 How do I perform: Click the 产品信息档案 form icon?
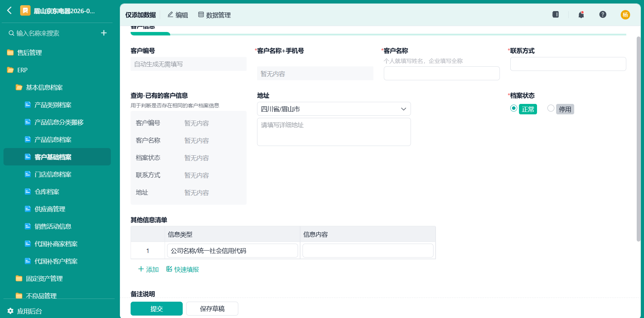pos(28,139)
